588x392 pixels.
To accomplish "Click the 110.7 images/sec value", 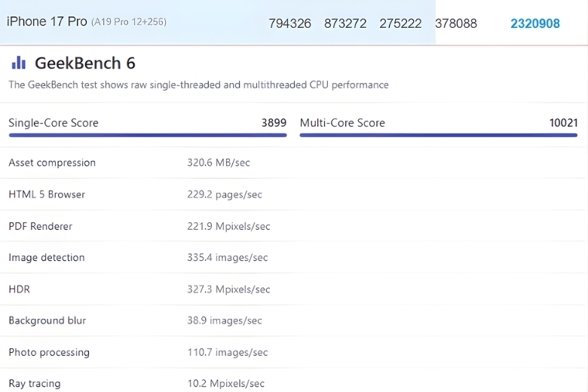I will tap(228, 352).
